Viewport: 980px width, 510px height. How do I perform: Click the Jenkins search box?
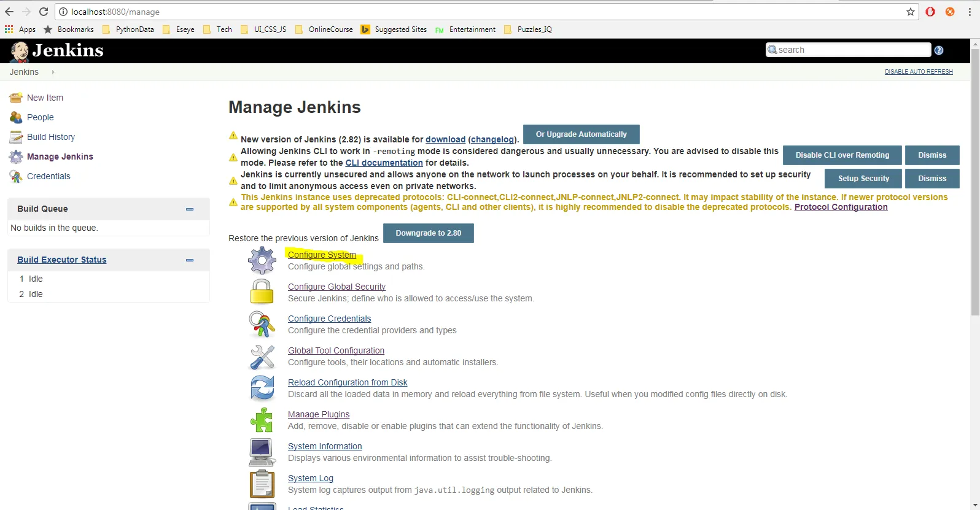tap(849, 50)
